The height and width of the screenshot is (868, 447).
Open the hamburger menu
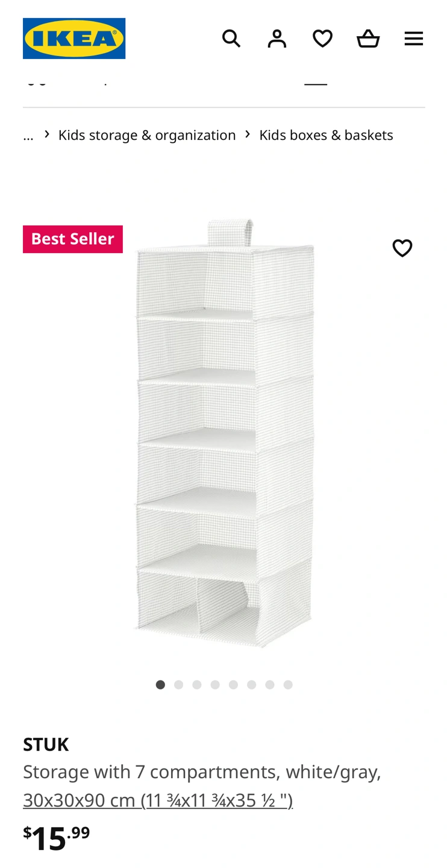tap(414, 39)
